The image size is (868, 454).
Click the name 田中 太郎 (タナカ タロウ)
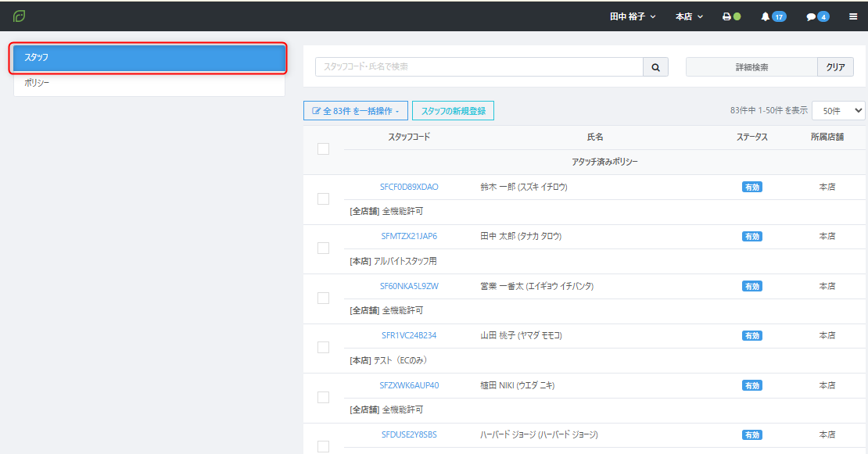coord(521,236)
